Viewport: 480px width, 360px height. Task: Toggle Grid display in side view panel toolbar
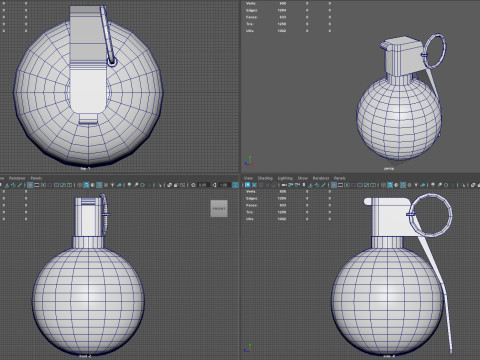click(334, 185)
